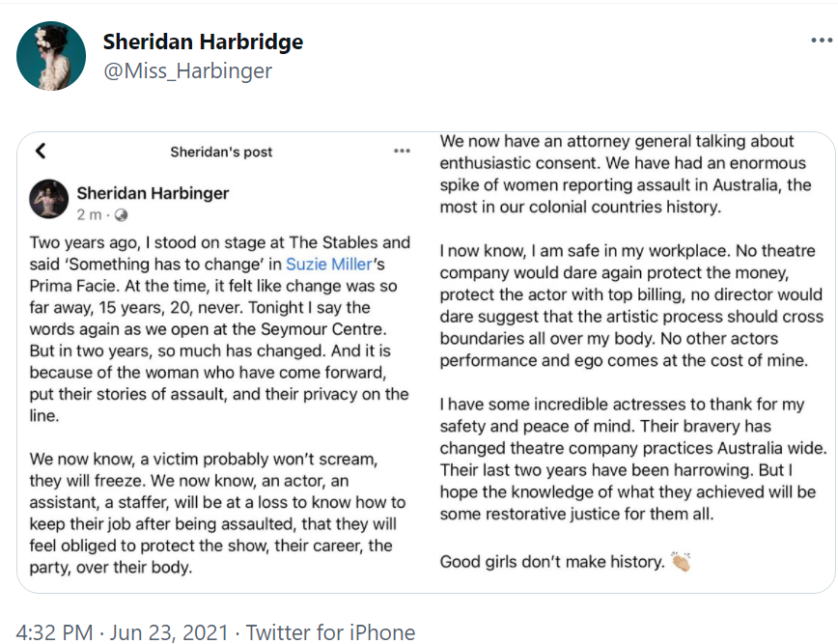
Task: Click the 'Good girls don't make history' line
Action: click(552, 562)
